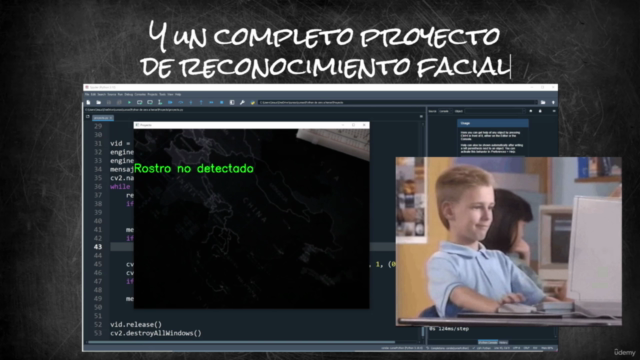
Task: Open the Source menu
Action: (x=111, y=94)
